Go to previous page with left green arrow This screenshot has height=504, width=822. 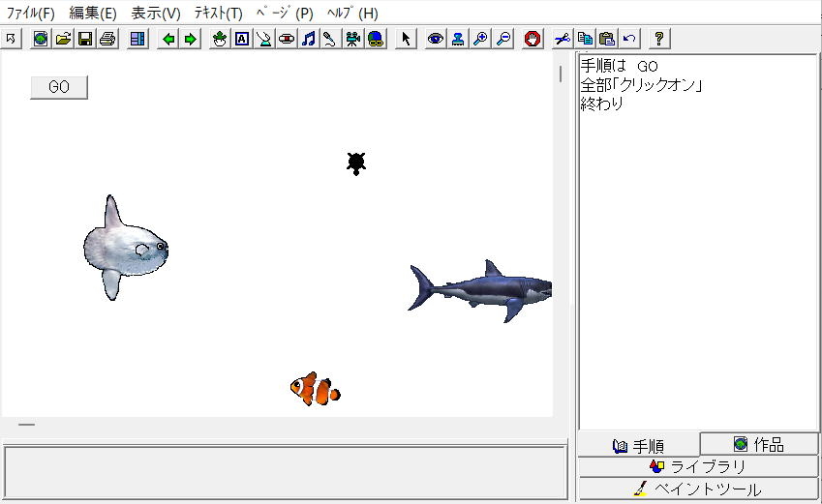click(167, 39)
